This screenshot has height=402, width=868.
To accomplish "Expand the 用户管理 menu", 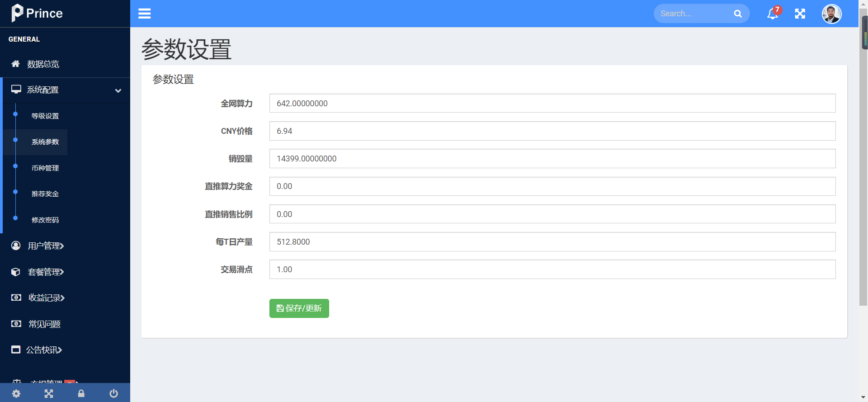I will click(x=62, y=246).
